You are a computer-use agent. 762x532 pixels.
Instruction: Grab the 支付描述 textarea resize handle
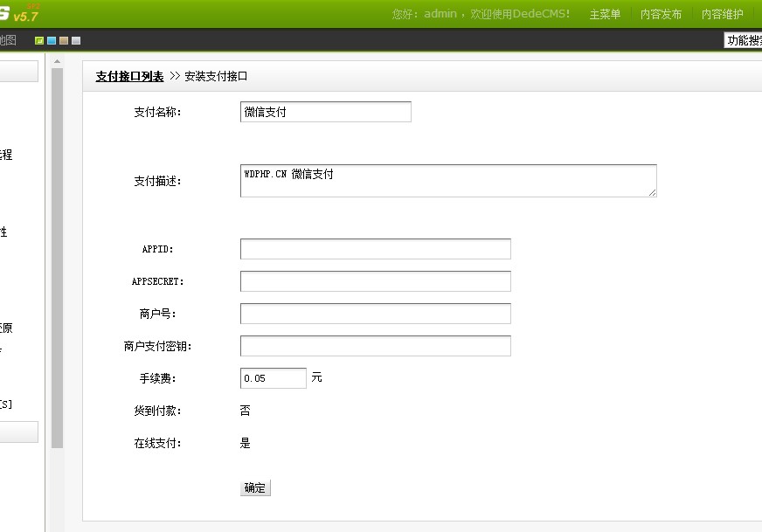click(x=652, y=193)
